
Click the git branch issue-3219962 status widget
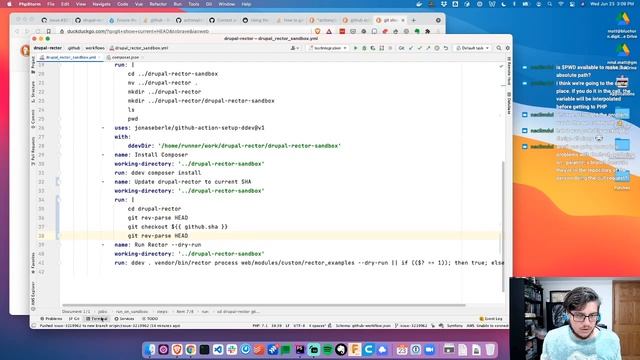[411, 326]
